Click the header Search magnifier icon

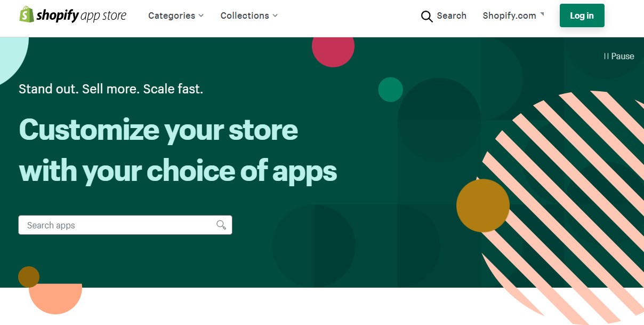(426, 16)
